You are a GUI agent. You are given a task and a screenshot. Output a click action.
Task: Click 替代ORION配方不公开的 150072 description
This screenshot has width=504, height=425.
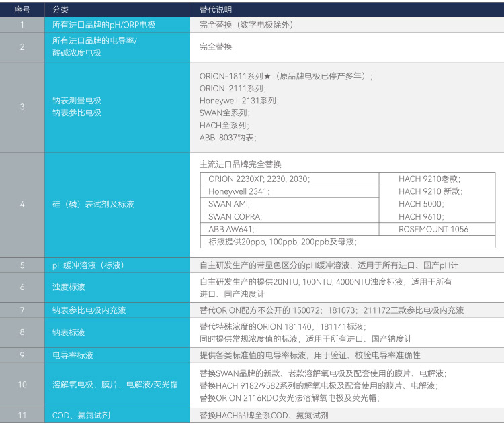(x=332, y=310)
